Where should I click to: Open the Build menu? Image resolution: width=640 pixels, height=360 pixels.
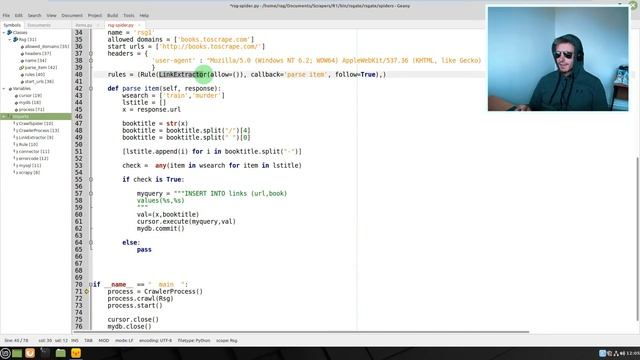coord(112,16)
